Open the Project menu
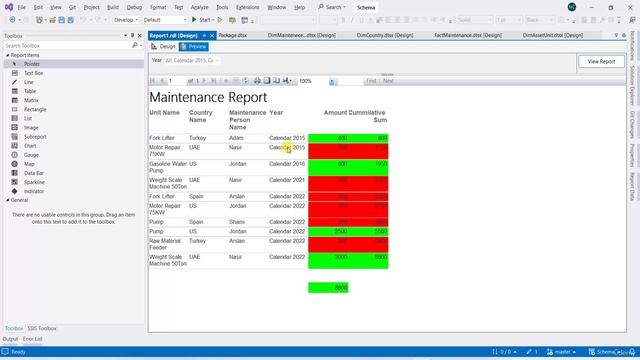This screenshot has width=640, height=360. (91, 7)
